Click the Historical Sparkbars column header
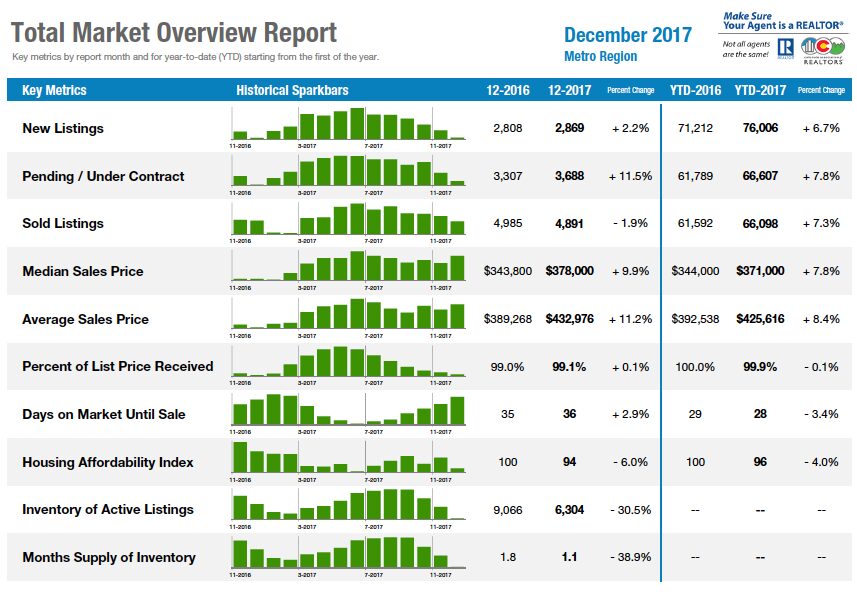The width and height of the screenshot is (857, 592). tap(292, 90)
